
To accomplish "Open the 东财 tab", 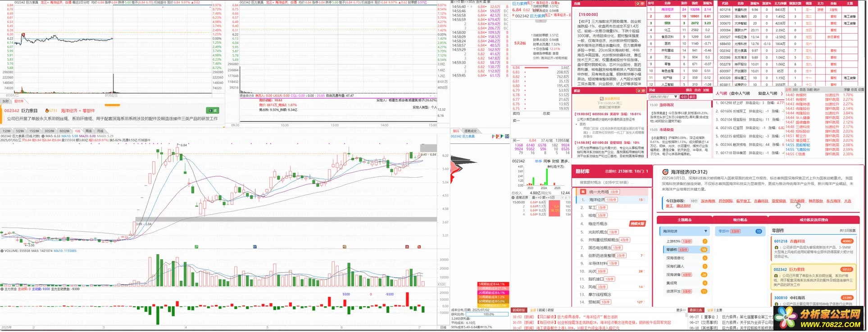I will pyautogui.click(x=6, y=101).
